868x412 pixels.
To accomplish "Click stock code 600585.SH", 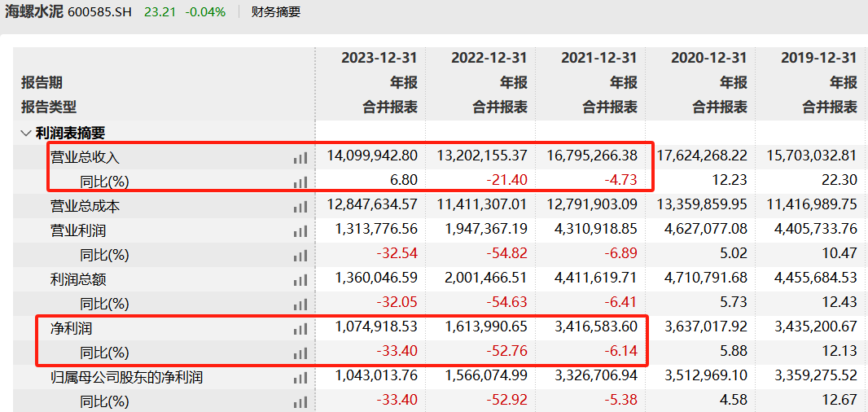I will coord(99,11).
